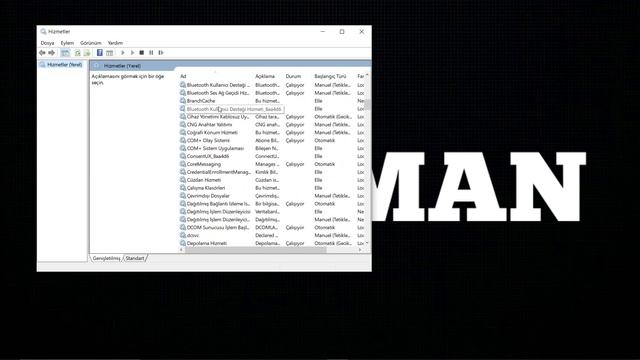Click the Refresh icon in the toolbar
Image resolution: width=640 pixels, height=360 pixels.
coord(77,53)
